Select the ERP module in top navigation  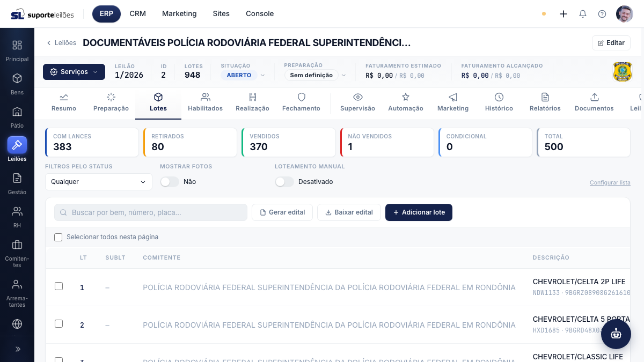[x=106, y=14]
